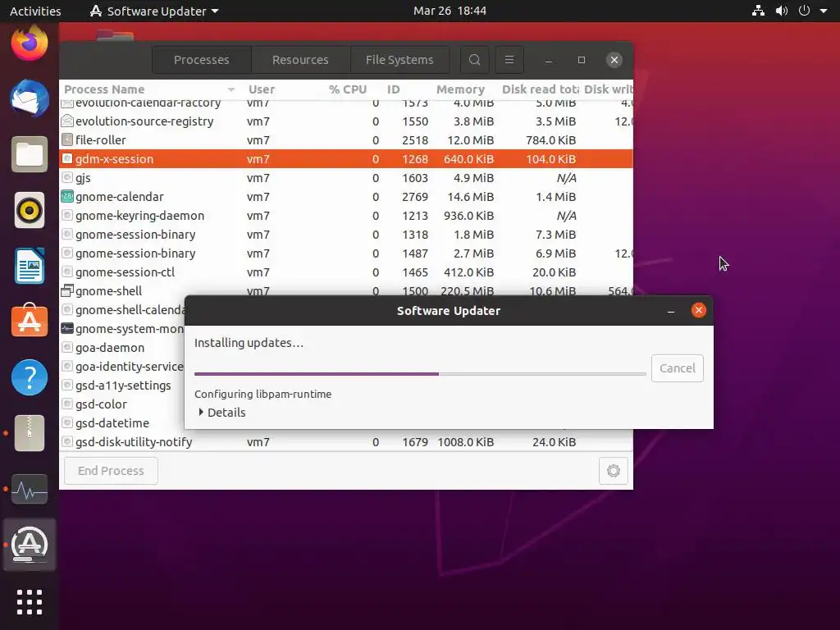Click power icon in top bar

point(804,11)
